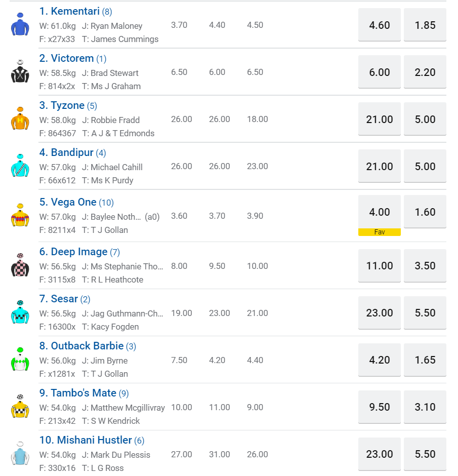Click Deep Image's pink checkered silk icon
The image size is (458, 476).
coord(20,265)
